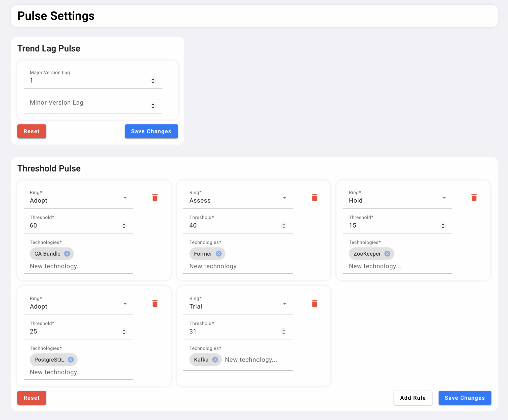Open Ring dropdown above threshold 60
The width and height of the screenshot is (508, 420).
pyautogui.click(x=78, y=198)
